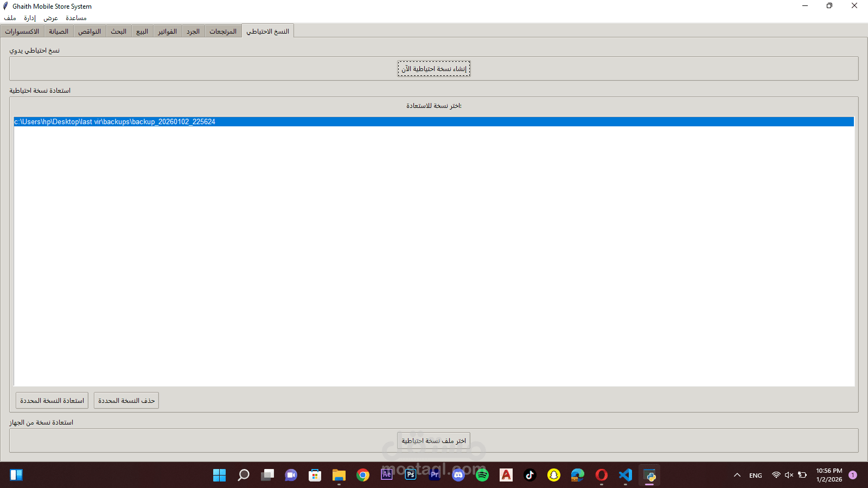Open the Teams Chat taskbar icon

pyautogui.click(x=291, y=476)
